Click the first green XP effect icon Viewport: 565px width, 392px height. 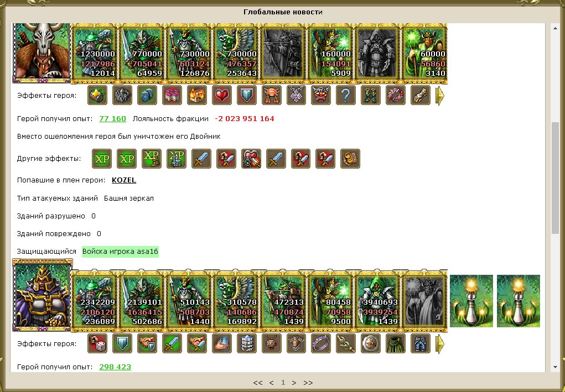102,159
